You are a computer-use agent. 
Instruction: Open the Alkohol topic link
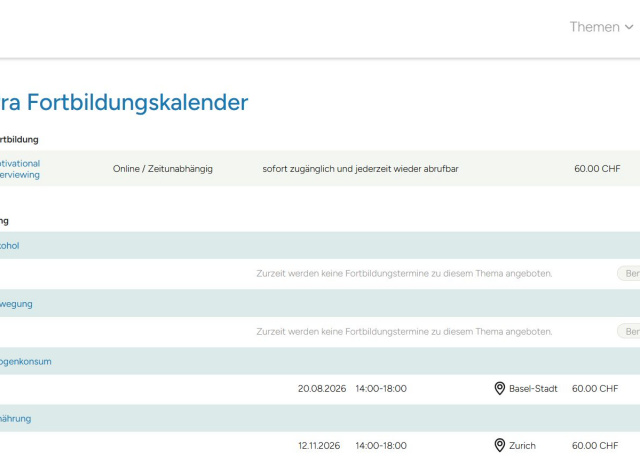[x=10, y=245]
